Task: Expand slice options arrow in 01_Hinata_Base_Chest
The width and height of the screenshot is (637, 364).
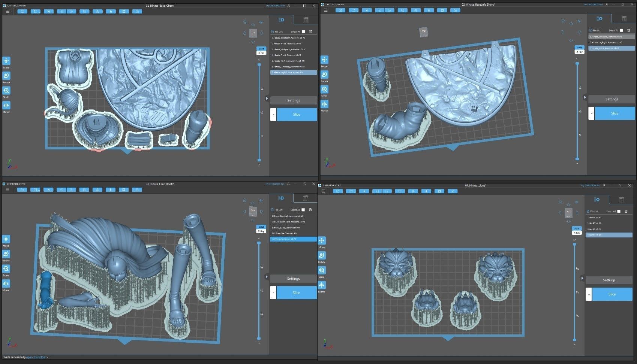Action: click(273, 114)
